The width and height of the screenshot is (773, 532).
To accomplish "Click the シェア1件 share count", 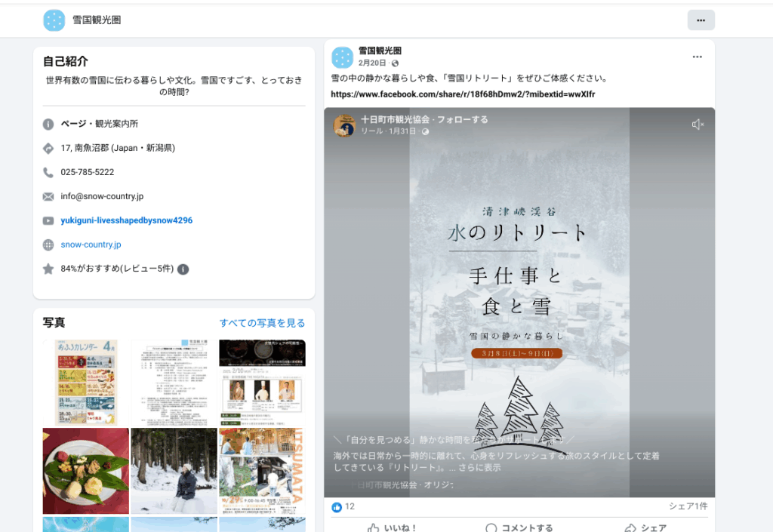I will tap(688, 506).
